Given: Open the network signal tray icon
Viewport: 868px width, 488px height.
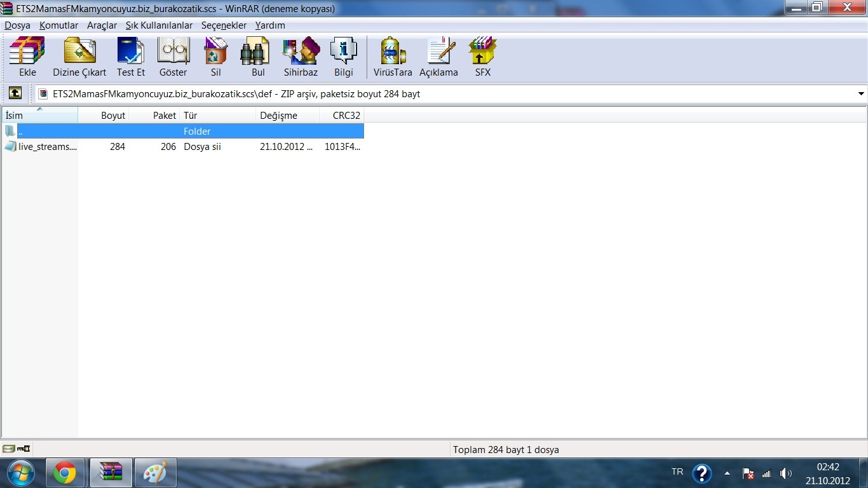Looking at the screenshot, I should [767, 473].
